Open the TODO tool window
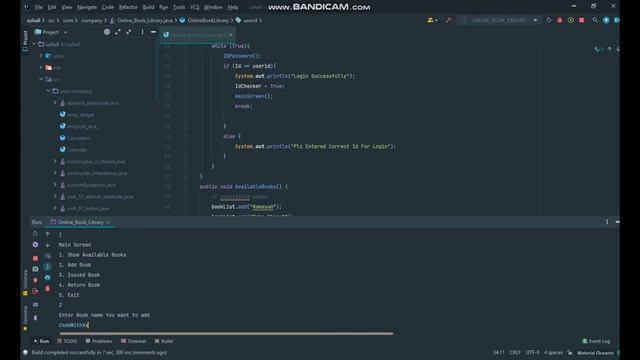The image size is (640, 360). (67, 341)
